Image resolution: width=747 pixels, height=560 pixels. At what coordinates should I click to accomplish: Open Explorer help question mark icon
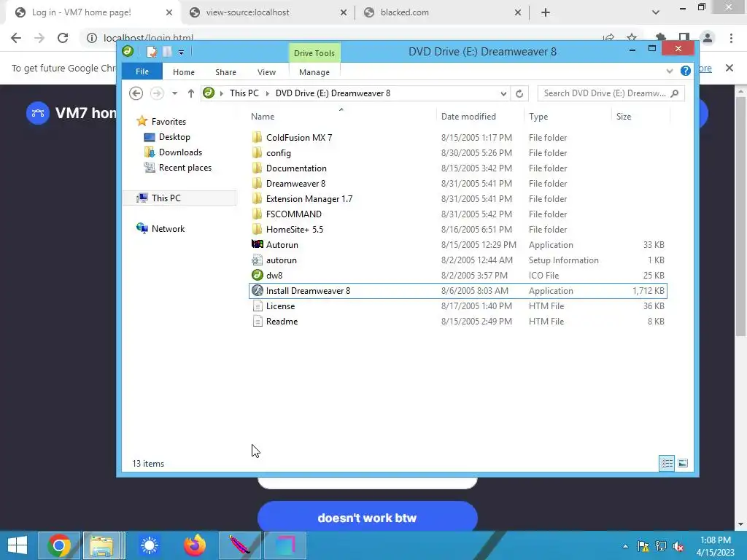coord(686,71)
